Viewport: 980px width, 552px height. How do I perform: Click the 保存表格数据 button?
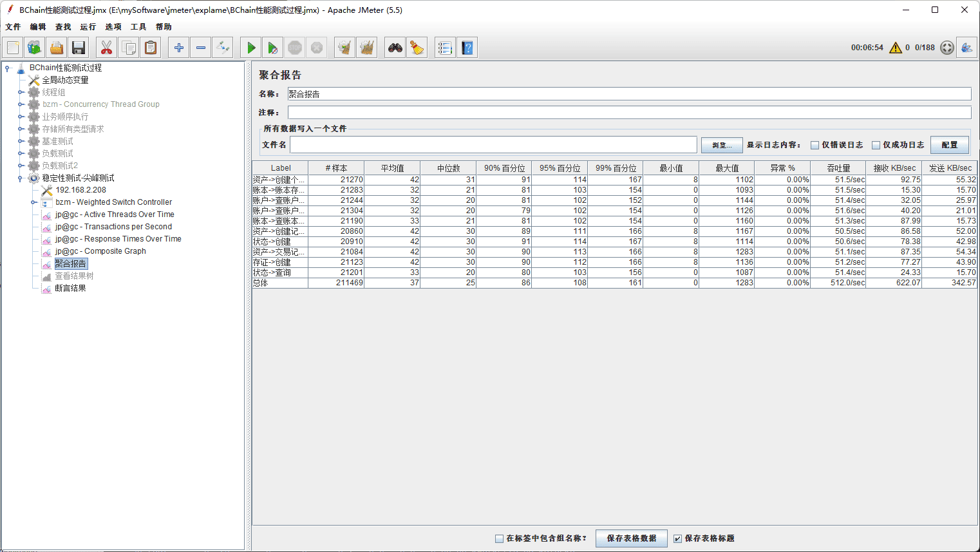click(x=631, y=538)
